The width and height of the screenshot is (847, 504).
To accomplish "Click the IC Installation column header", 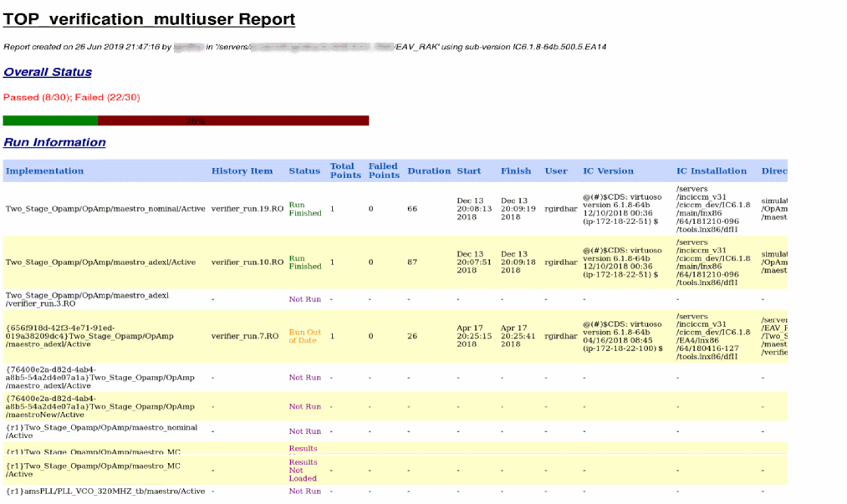I will (x=712, y=171).
